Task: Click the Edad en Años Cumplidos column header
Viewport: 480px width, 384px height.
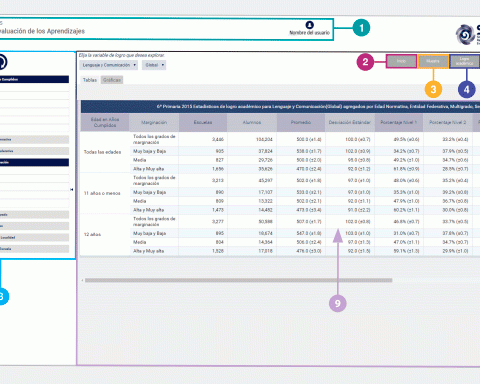Action: [105, 122]
